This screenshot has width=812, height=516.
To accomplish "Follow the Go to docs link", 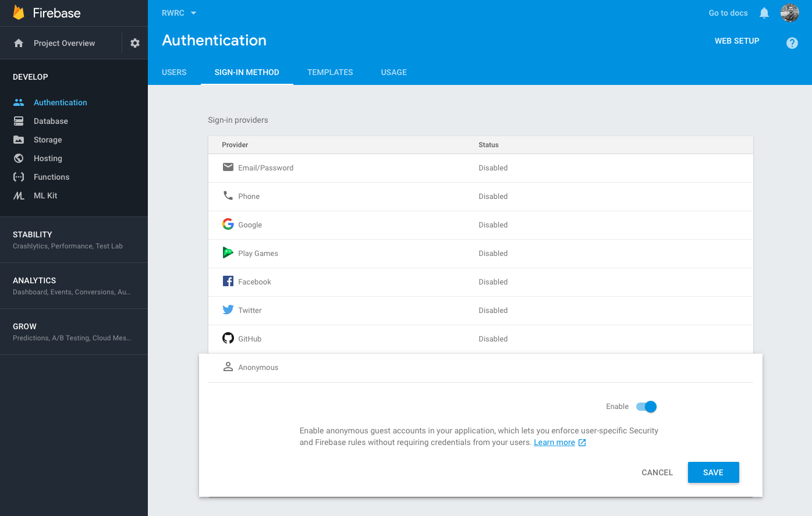I will [728, 13].
